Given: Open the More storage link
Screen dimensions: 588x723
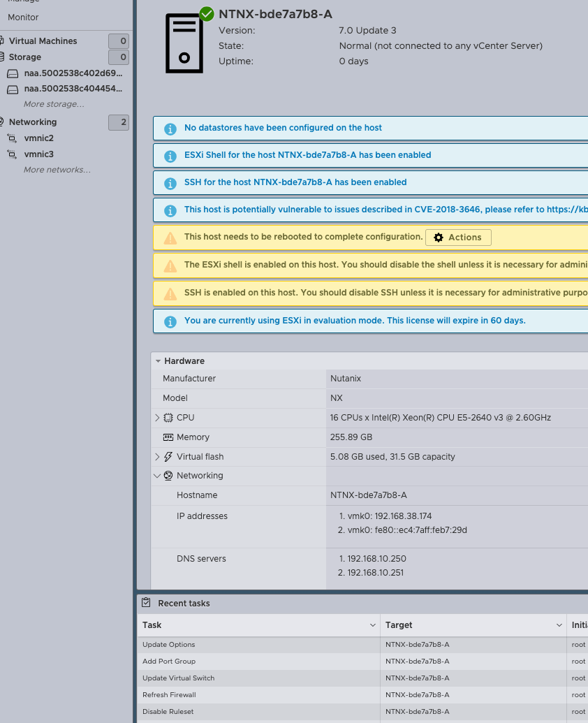Looking at the screenshot, I should pos(54,104).
